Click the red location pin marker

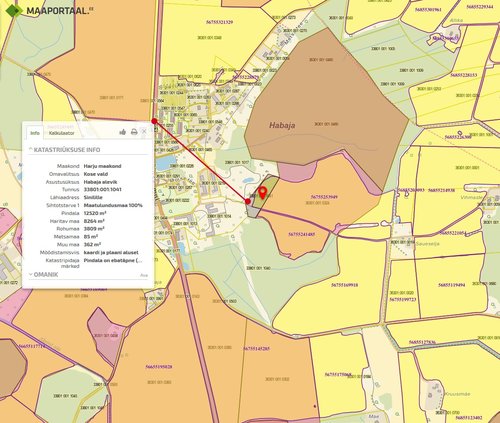(263, 193)
